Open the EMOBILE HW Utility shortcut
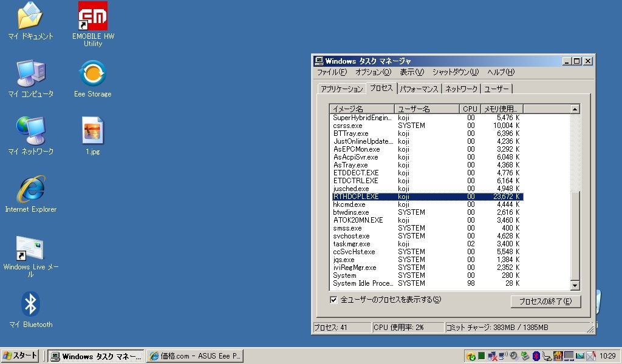 93,24
